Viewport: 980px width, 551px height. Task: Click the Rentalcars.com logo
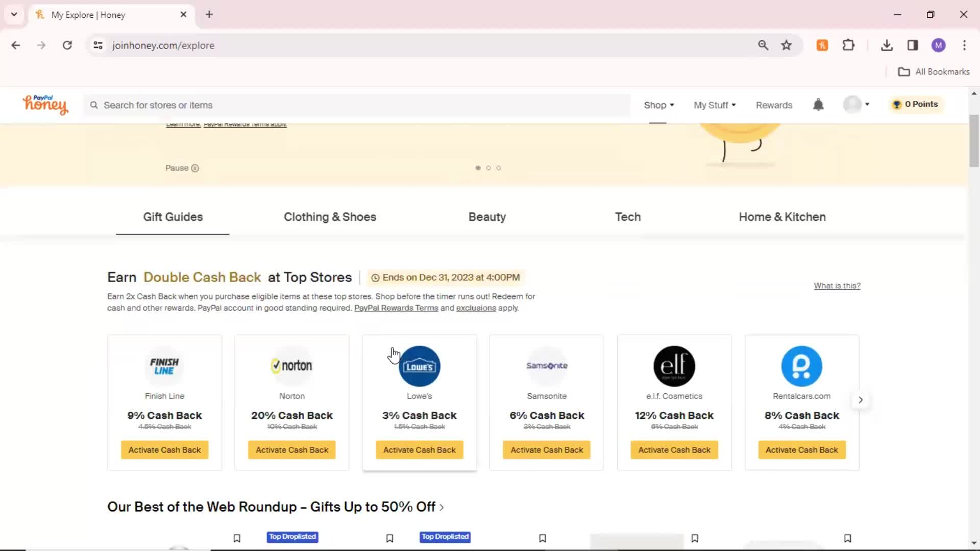click(x=801, y=366)
